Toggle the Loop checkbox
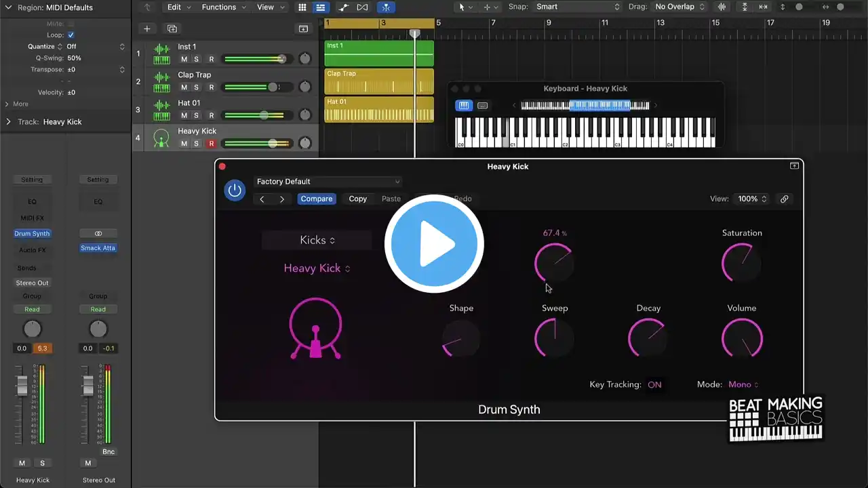This screenshot has height=488, width=868. pos(71,35)
